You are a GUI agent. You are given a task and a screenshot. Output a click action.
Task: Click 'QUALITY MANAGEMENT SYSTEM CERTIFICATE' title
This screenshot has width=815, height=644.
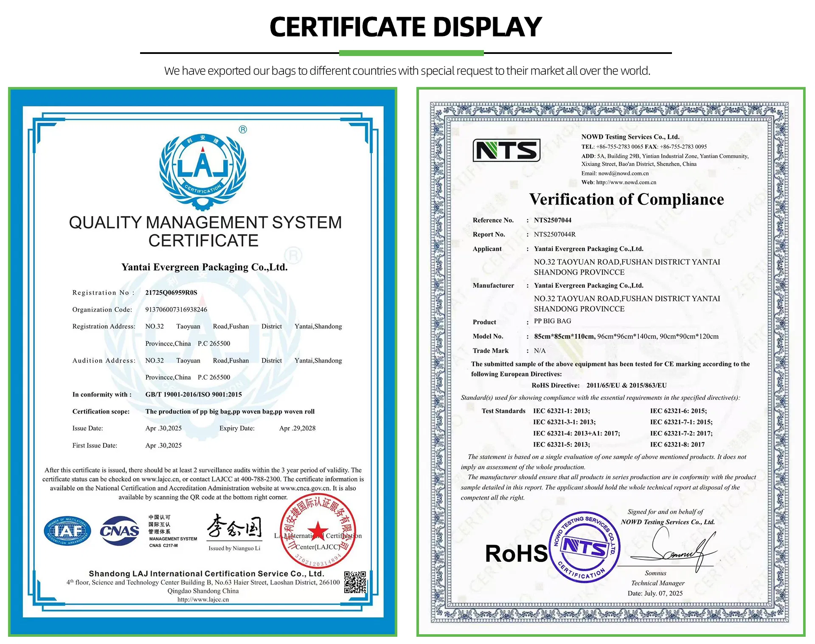point(205,231)
